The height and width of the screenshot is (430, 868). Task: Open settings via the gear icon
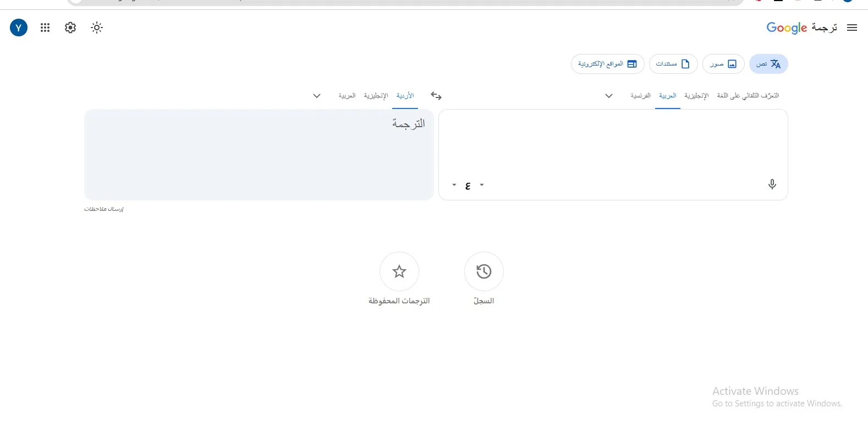point(70,28)
